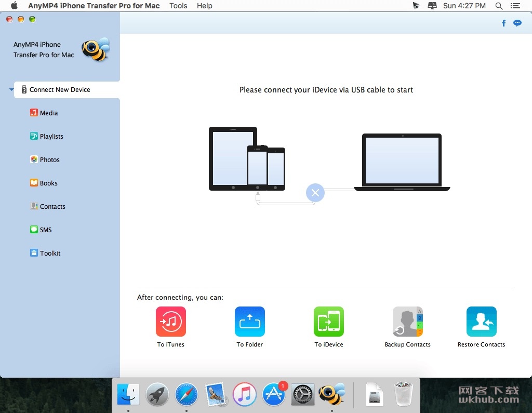This screenshot has width=532, height=413.
Task: Click the AnyMP4 bee logo in the sidebar
Action: point(96,49)
